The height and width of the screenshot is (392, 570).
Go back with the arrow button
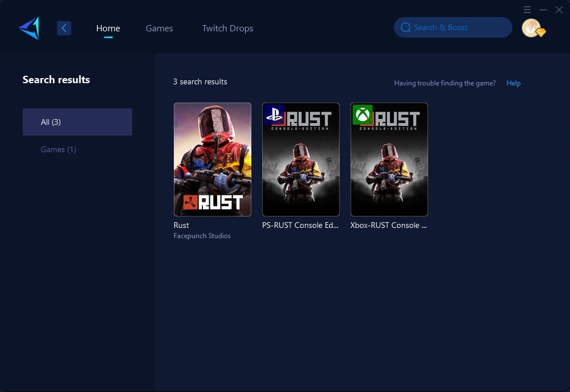[64, 28]
